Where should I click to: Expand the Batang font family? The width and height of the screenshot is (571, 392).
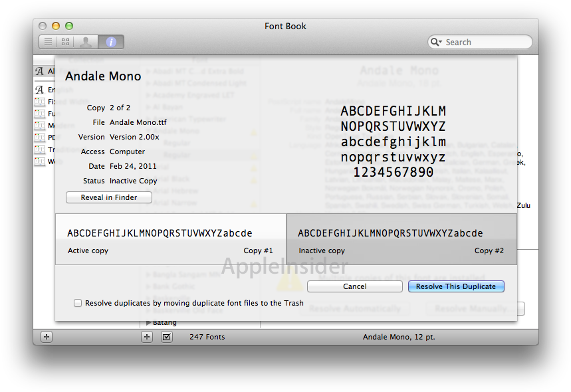click(148, 322)
